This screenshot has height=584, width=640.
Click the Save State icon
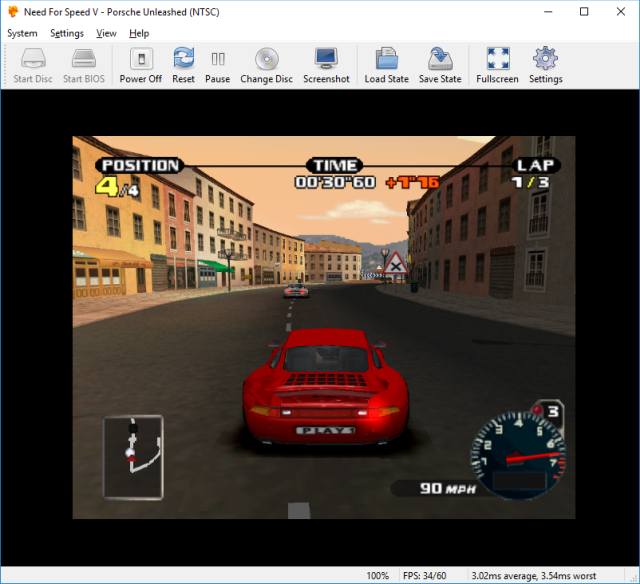[x=440, y=65]
